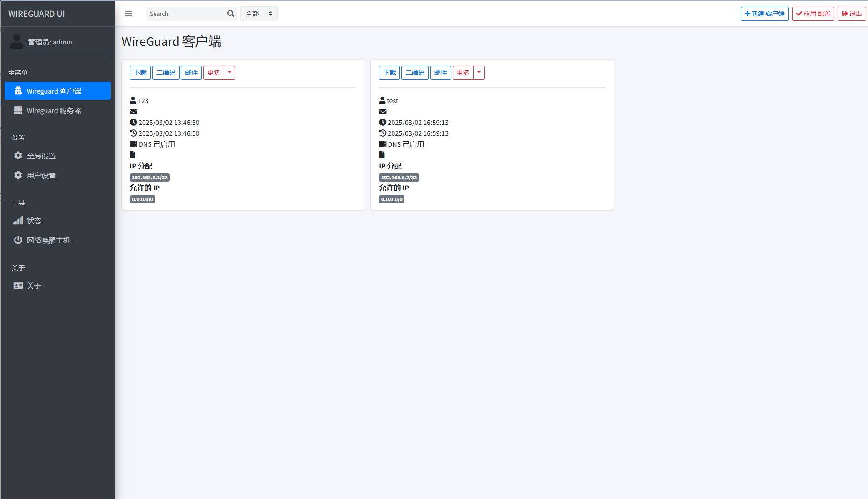Expand 更多 dropdown caret for client test
Screen dimensions: 868x499
pos(479,73)
